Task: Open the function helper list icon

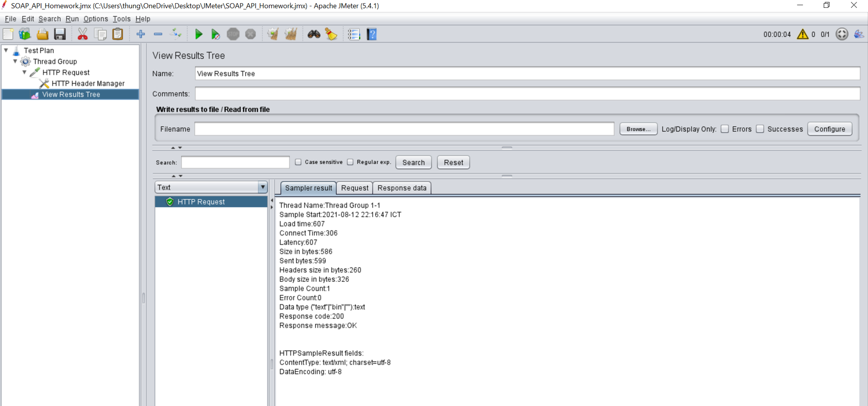Action: 354,34
